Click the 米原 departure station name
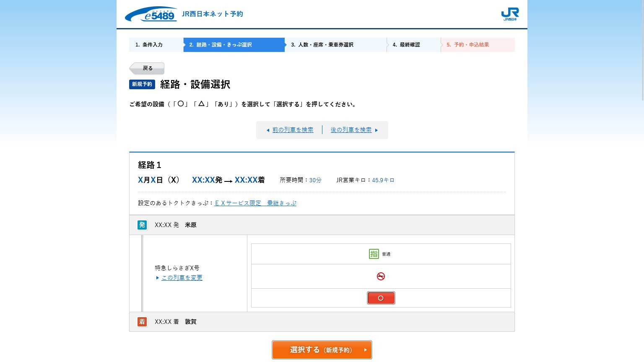The image size is (644, 362). [190, 225]
